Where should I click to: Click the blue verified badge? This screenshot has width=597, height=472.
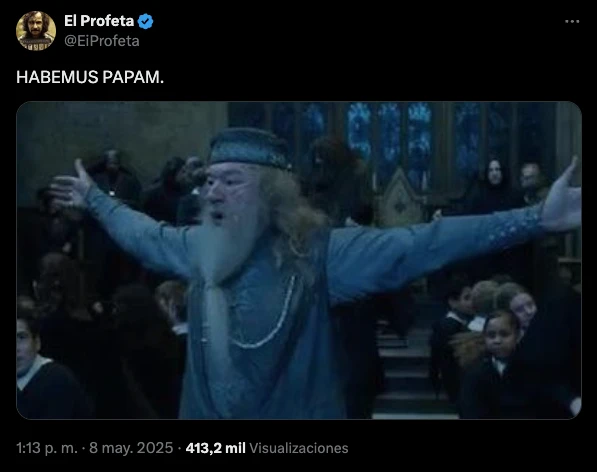pyautogui.click(x=145, y=21)
